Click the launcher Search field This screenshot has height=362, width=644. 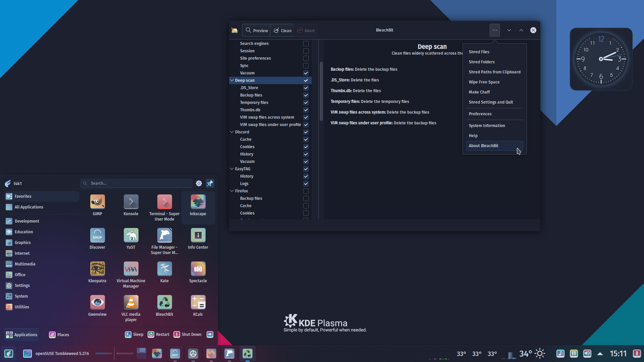point(136,183)
